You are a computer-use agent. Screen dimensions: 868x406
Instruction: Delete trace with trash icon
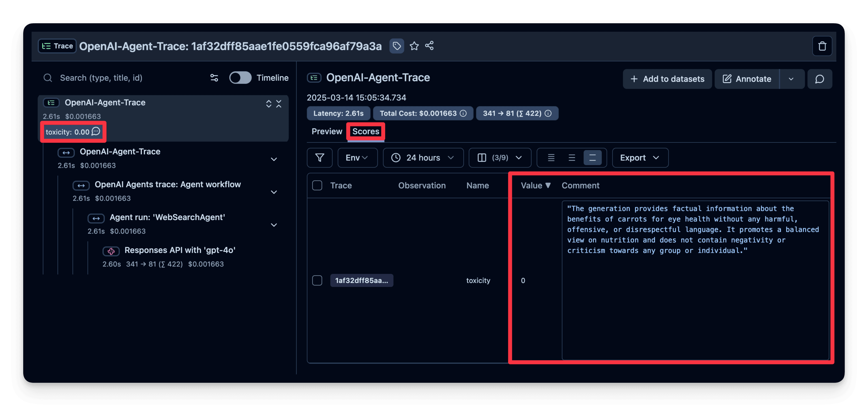click(822, 46)
